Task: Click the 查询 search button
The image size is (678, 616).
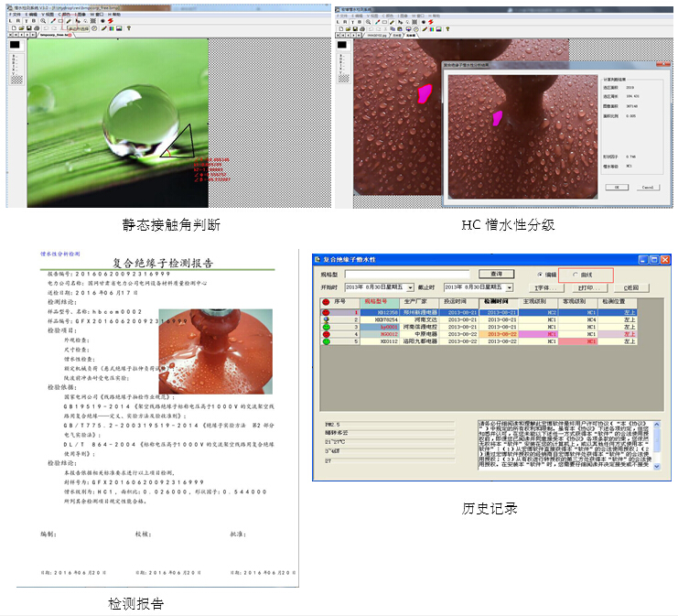Action: click(496, 274)
